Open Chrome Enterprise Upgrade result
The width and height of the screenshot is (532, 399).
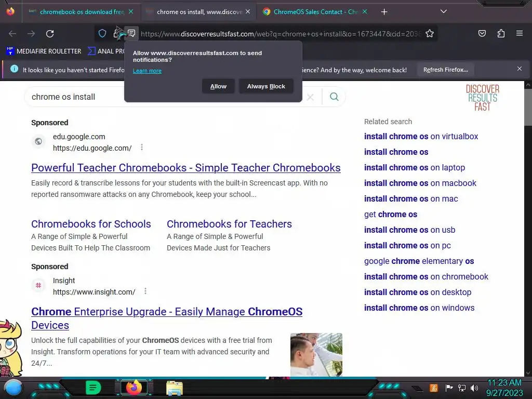pos(167,318)
